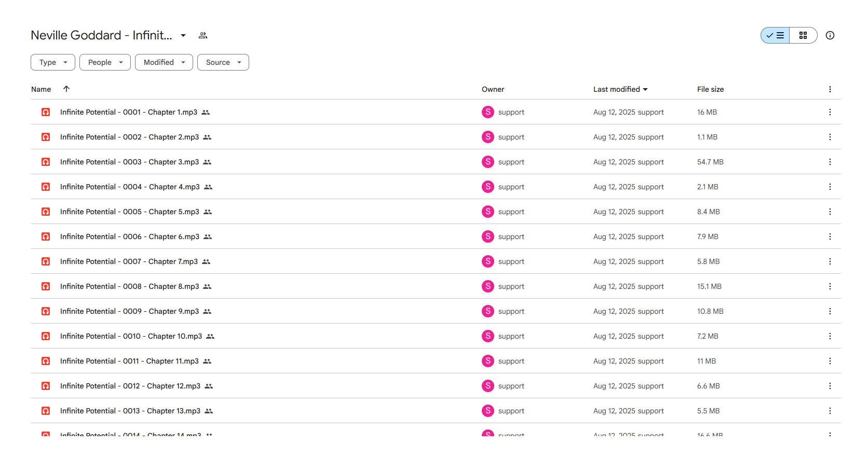868x473 pixels.
Task: Open more actions for Chapter 12.mp3
Action: point(830,386)
